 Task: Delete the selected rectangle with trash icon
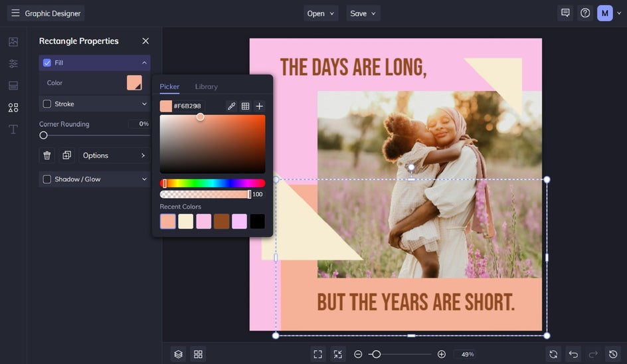(x=46, y=155)
